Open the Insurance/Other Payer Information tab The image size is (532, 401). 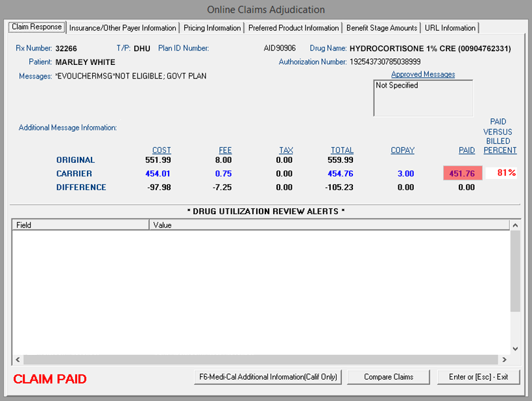pyautogui.click(x=123, y=28)
